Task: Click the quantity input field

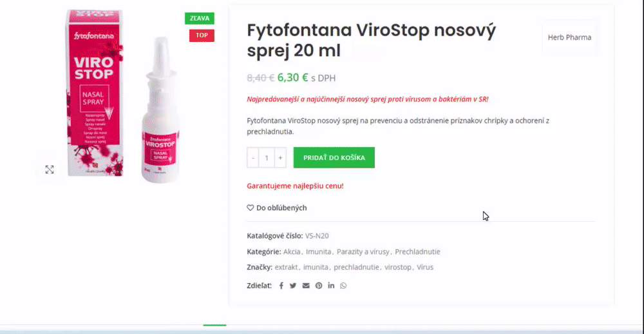Action: (267, 157)
